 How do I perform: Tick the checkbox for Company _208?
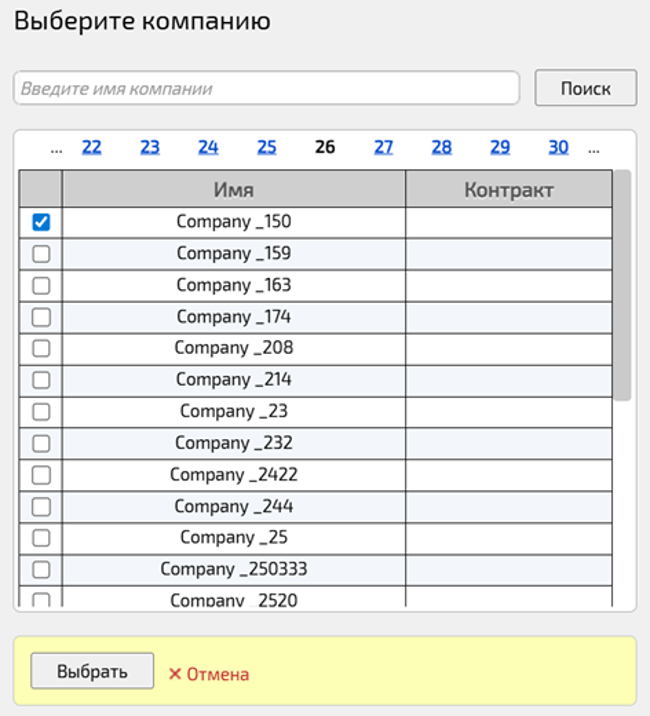tap(41, 348)
